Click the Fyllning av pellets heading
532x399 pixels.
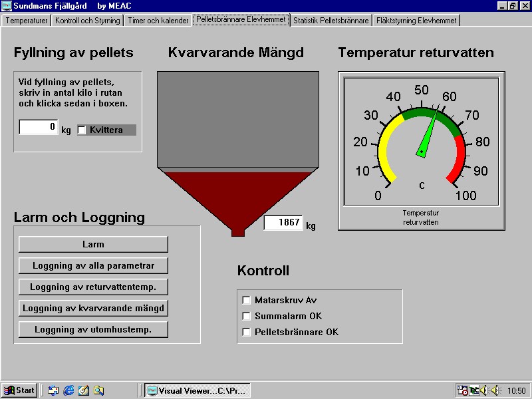coord(74,53)
